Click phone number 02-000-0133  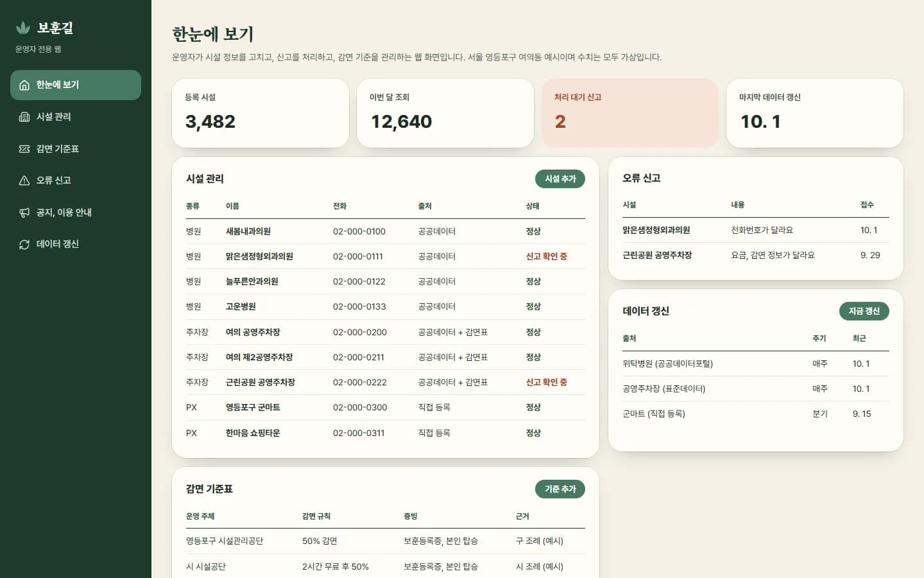pyautogui.click(x=359, y=306)
